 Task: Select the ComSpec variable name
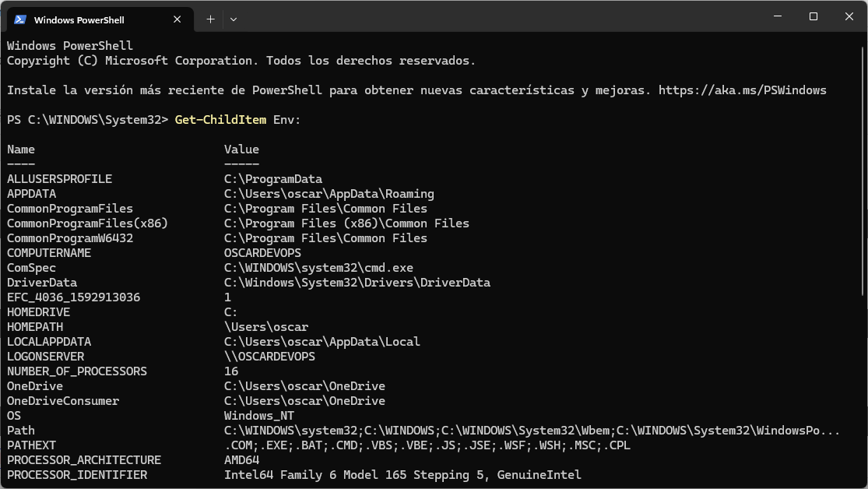click(32, 268)
